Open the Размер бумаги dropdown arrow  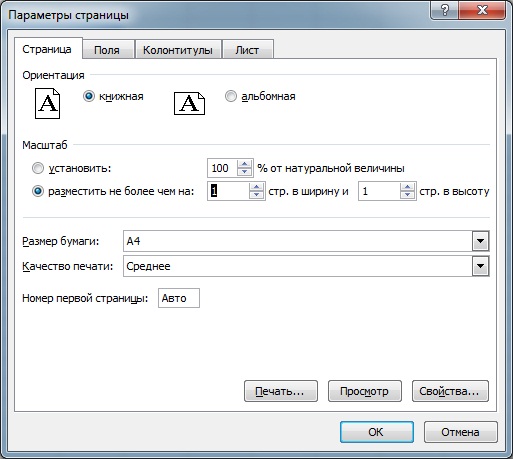[480, 241]
